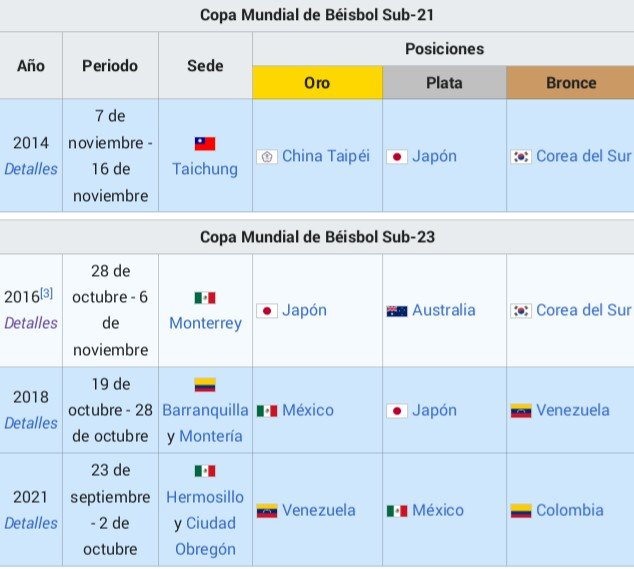Image resolution: width=634 pixels, height=569 pixels.
Task: Open reference footnote 3 next to 2016
Action: [46, 293]
